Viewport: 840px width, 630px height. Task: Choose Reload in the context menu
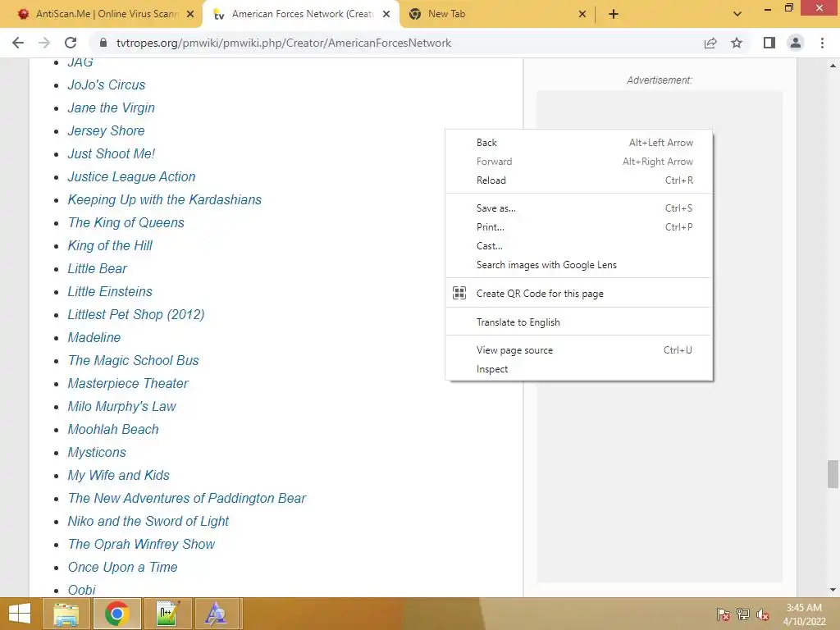(578, 180)
